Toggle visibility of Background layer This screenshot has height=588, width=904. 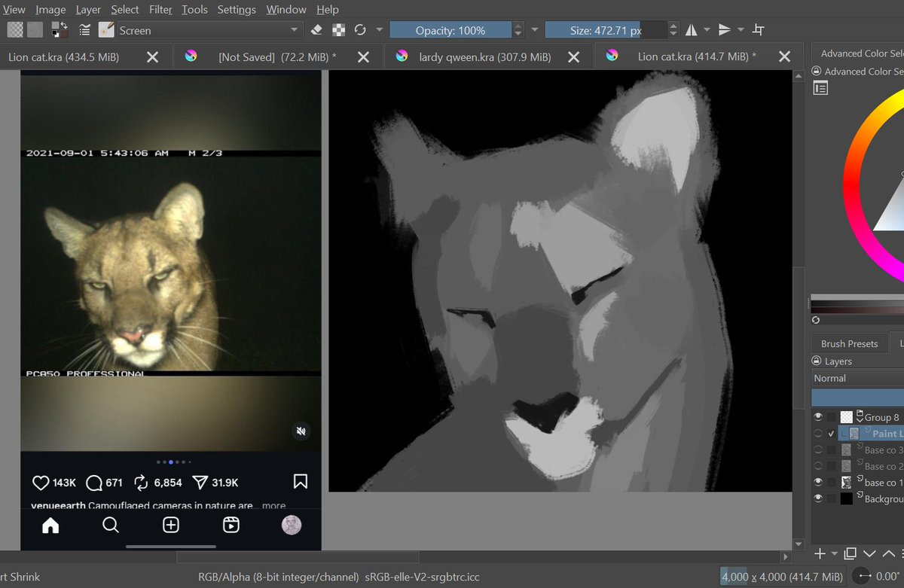818,498
